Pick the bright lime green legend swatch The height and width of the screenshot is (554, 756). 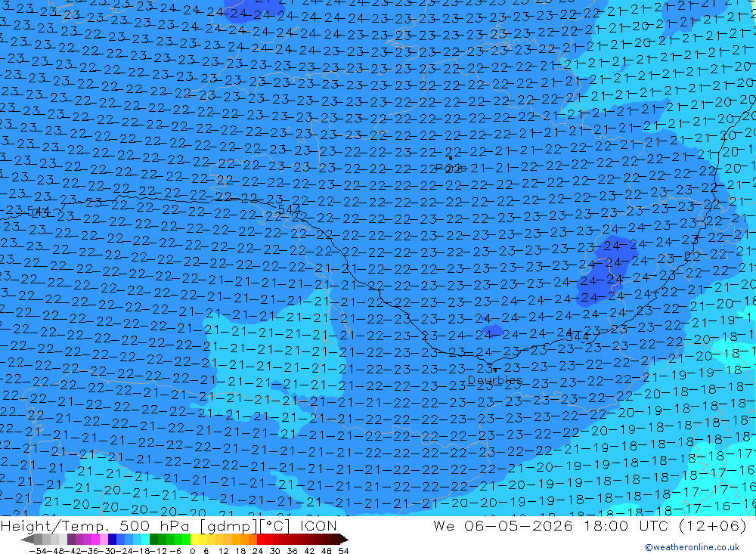pyautogui.click(x=186, y=539)
